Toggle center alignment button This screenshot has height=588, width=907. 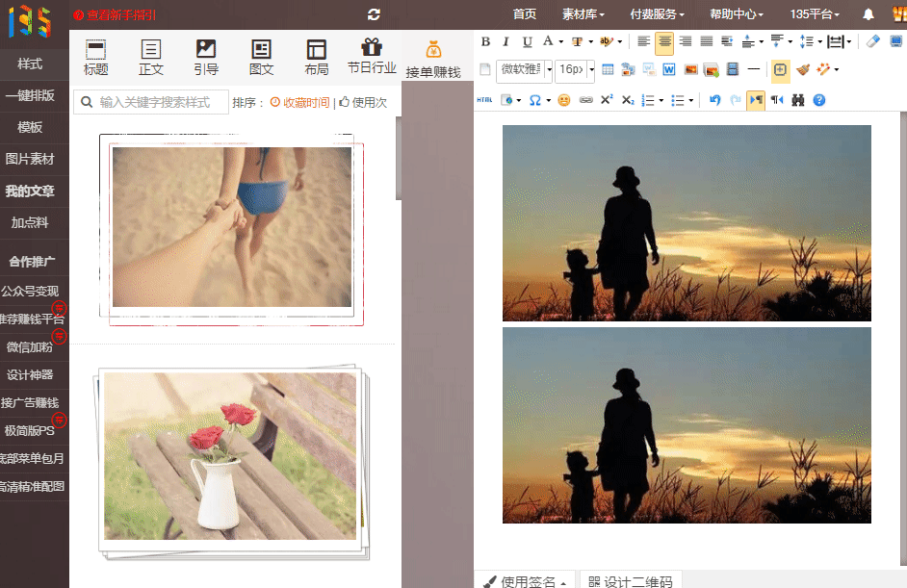(664, 41)
